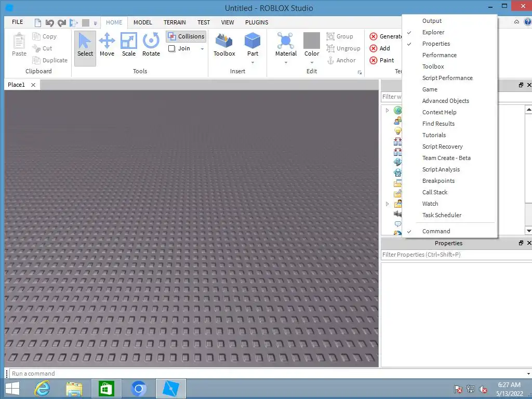
Task: Expand the StarterPlayer folder node in Explorer
Action: (x=387, y=204)
